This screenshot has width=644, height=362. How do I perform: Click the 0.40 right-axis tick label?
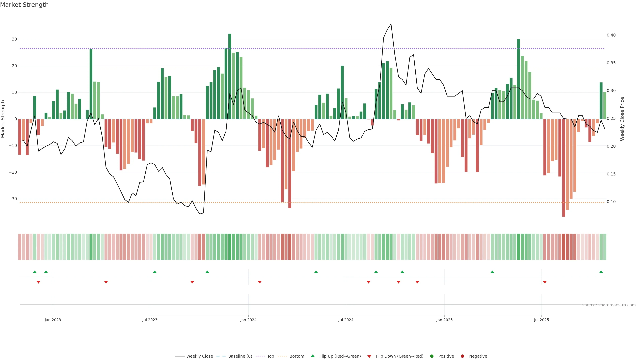pos(611,35)
